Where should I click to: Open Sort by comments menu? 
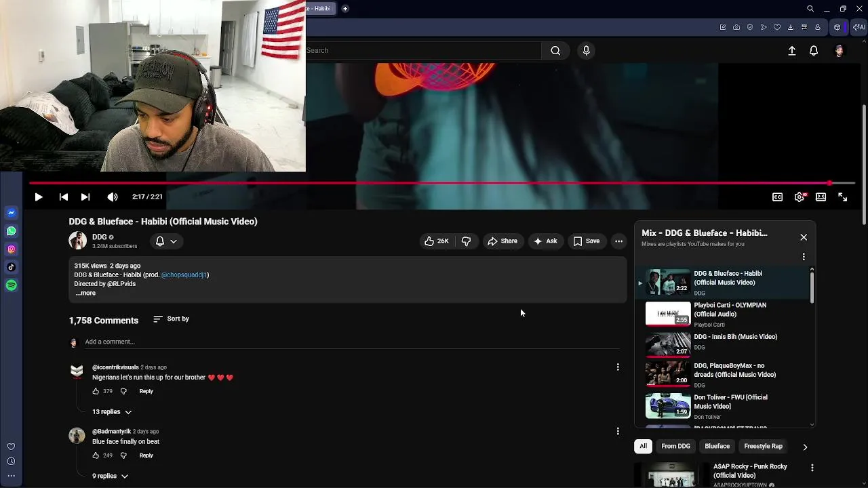click(x=171, y=319)
